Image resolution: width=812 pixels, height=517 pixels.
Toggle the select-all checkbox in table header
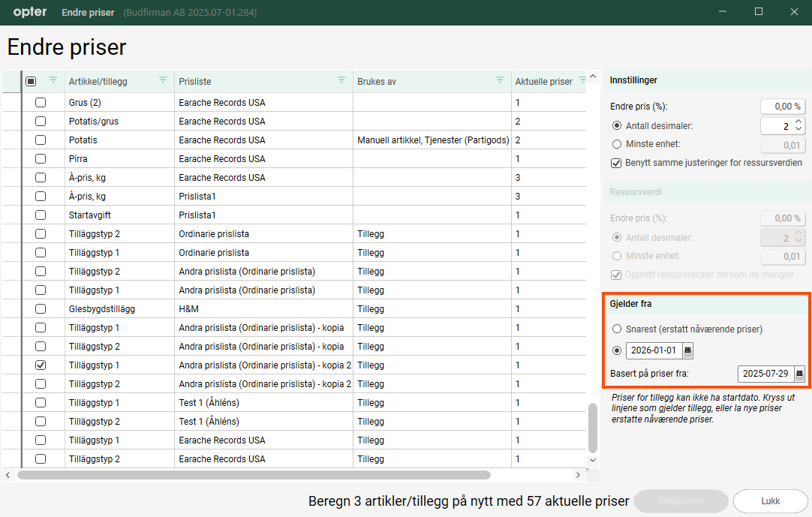(31, 81)
